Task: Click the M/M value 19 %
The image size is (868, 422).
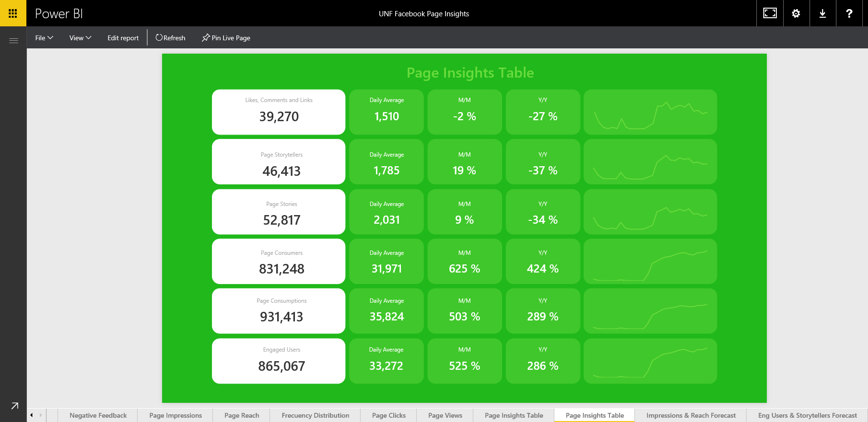Action: tap(464, 171)
